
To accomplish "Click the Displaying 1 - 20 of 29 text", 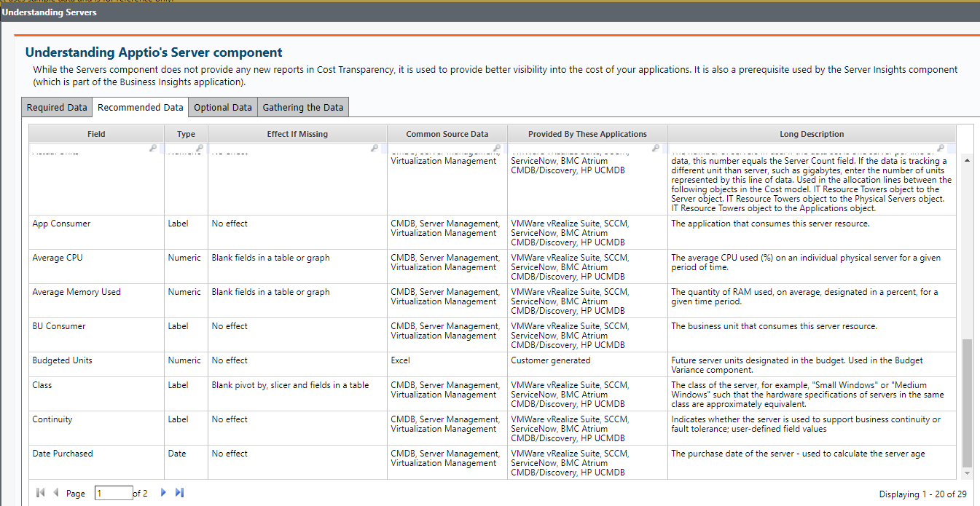I will click(x=922, y=494).
